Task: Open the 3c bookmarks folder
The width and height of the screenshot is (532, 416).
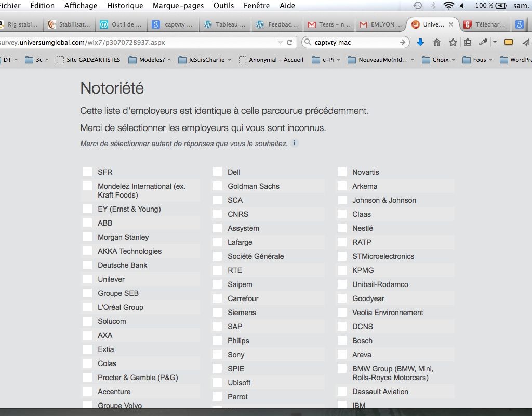Action: click(37, 60)
